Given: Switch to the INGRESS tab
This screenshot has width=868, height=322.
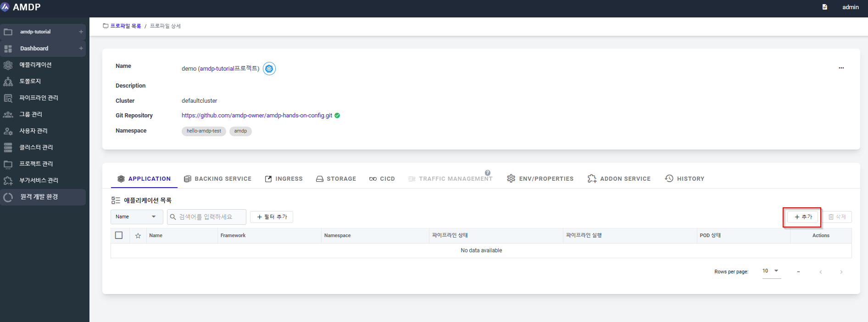Looking at the screenshot, I should 284,179.
